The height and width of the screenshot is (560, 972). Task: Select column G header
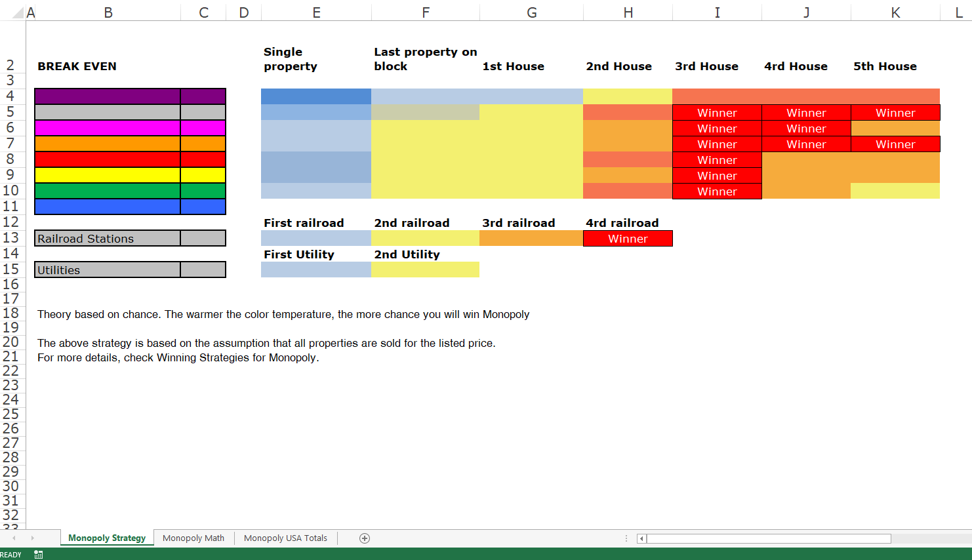pyautogui.click(x=531, y=12)
